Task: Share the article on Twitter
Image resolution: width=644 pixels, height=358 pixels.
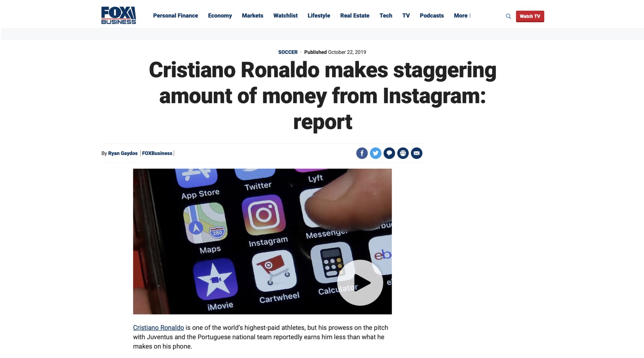Action: 376,153
